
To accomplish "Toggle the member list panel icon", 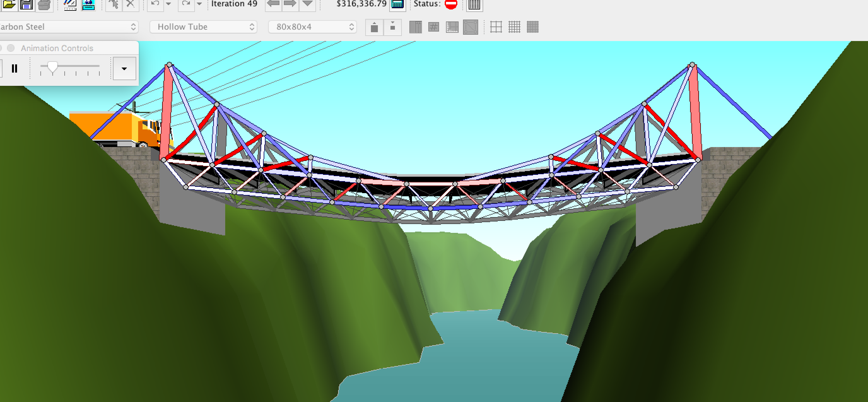I will pos(415,27).
